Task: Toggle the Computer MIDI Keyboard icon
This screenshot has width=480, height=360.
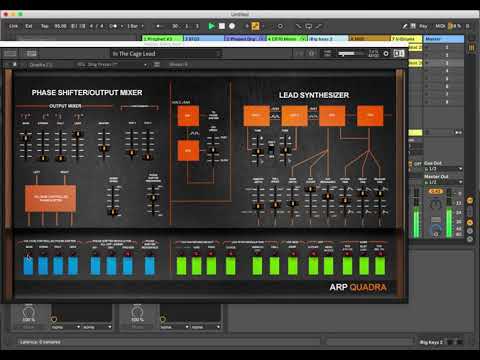Action: [x=413, y=26]
